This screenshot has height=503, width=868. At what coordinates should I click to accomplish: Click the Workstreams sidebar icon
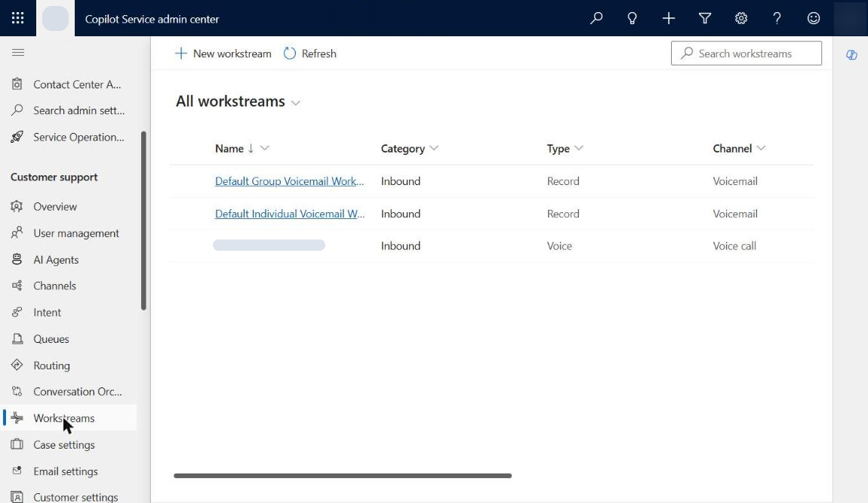(17, 418)
